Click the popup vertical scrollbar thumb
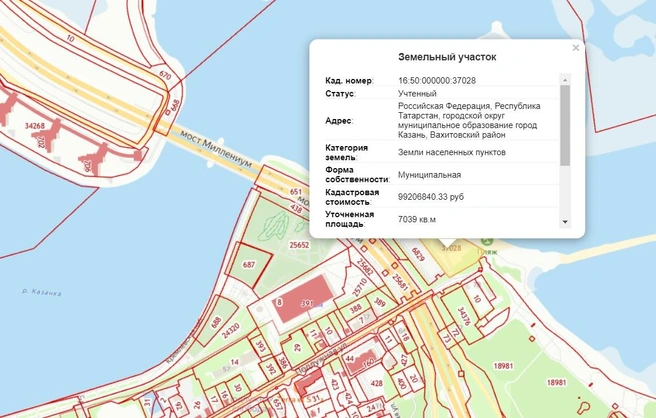Viewport: 656px width, 418px height. click(565, 126)
